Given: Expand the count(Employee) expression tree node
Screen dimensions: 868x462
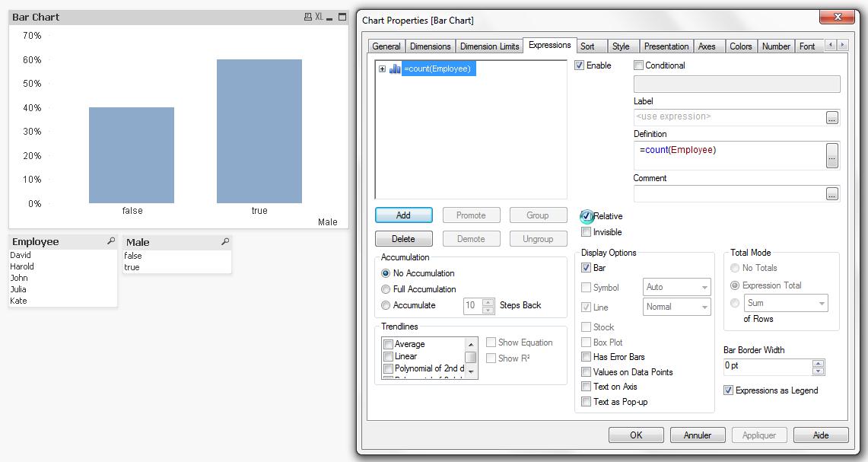Looking at the screenshot, I should [x=382, y=69].
